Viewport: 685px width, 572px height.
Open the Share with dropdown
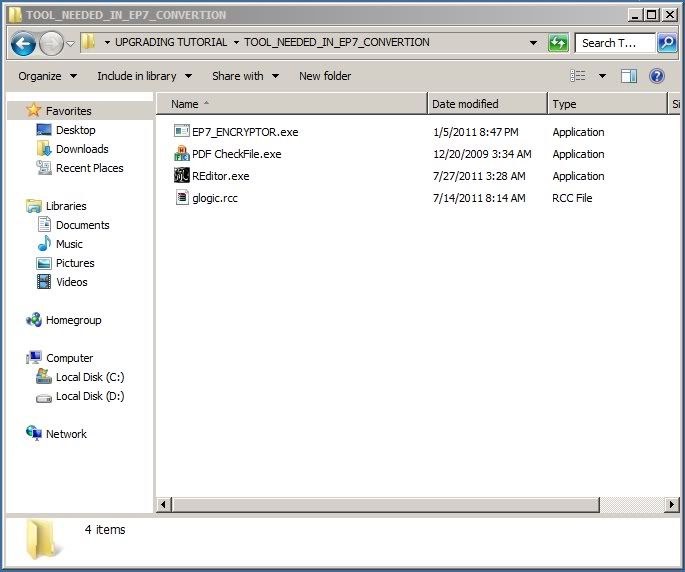pos(245,76)
